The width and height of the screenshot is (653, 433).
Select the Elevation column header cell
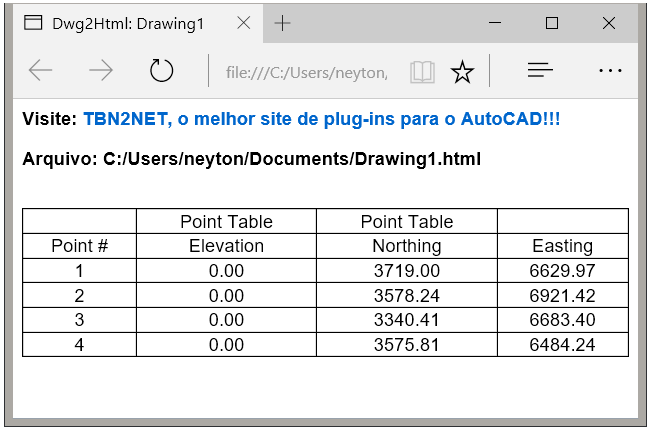[226, 246]
